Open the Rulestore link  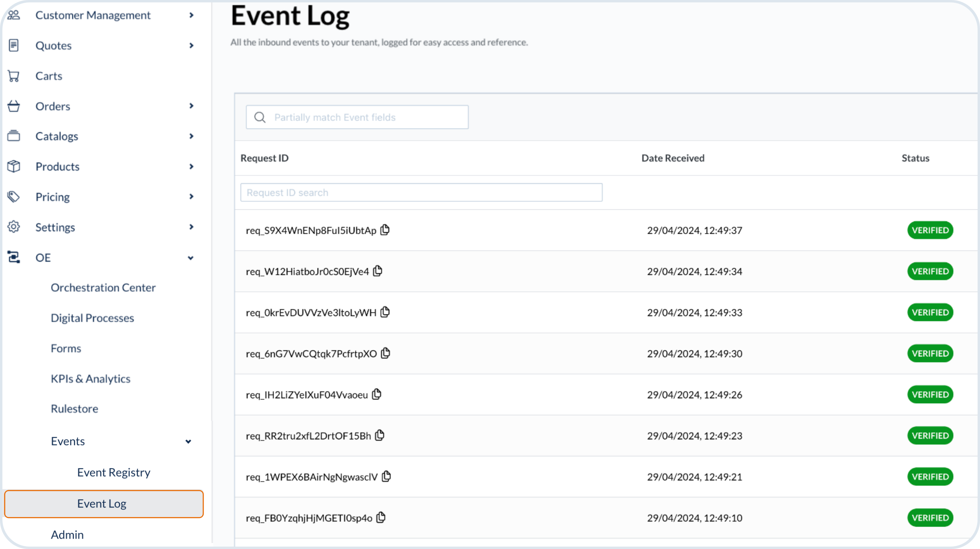coord(74,409)
